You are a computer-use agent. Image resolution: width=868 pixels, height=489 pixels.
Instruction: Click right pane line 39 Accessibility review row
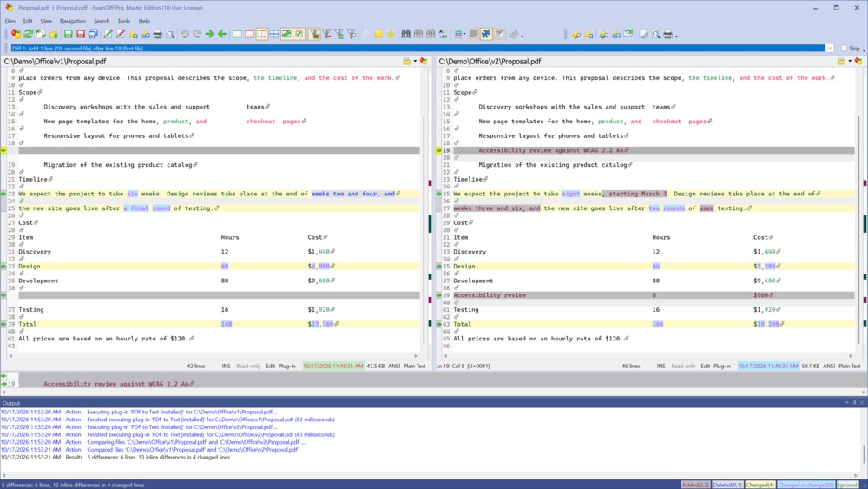click(654, 295)
